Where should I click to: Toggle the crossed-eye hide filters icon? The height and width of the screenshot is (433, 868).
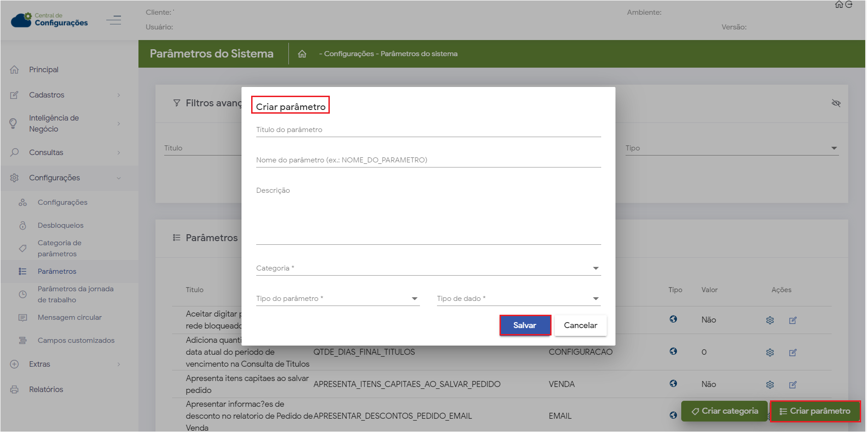836,103
